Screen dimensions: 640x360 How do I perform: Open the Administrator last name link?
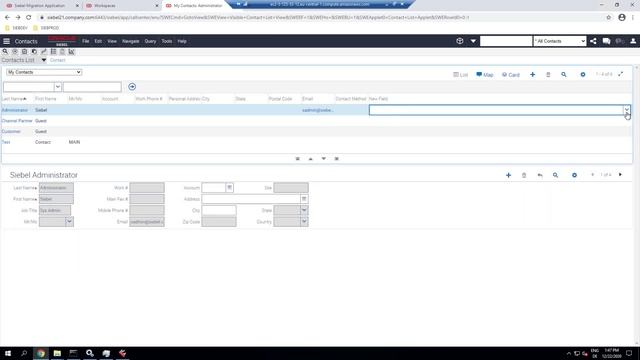(x=15, y=110)
